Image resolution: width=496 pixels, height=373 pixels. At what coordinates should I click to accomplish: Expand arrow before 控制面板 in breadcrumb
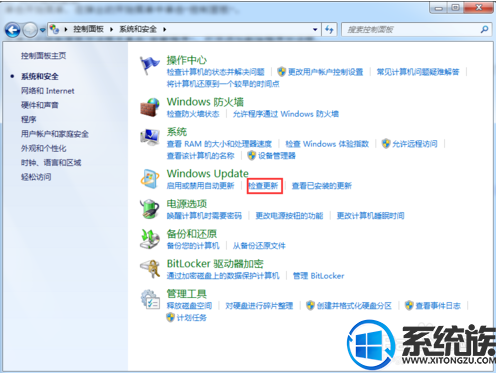66,30
